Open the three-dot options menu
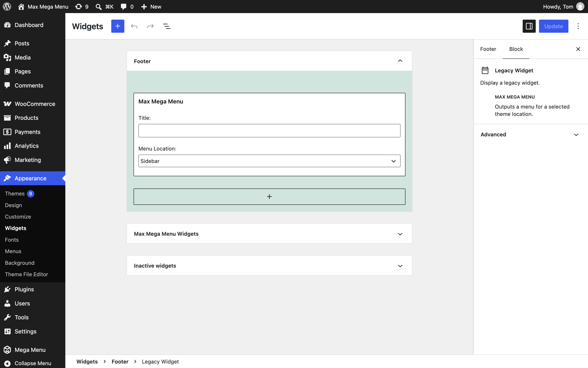Viewport: 588px width, 368px height. pos(578,26)
